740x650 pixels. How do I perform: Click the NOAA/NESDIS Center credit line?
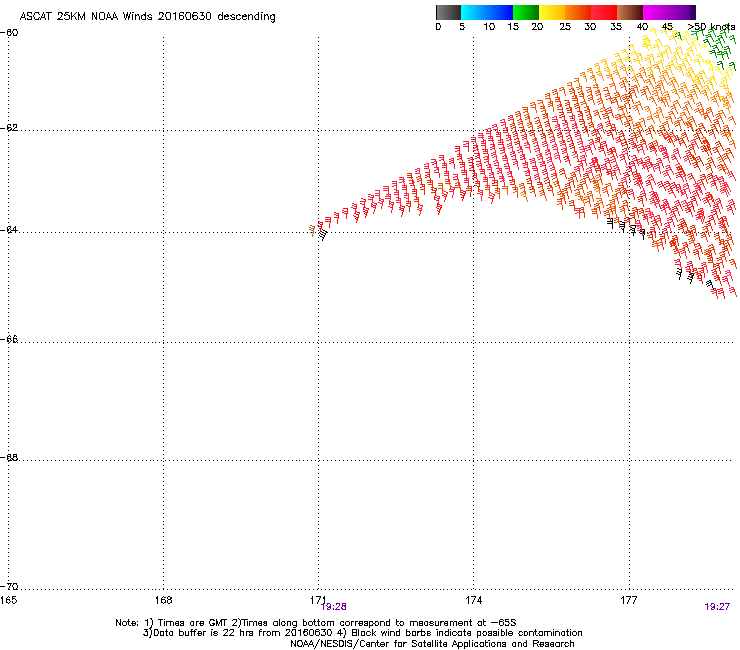432,644
